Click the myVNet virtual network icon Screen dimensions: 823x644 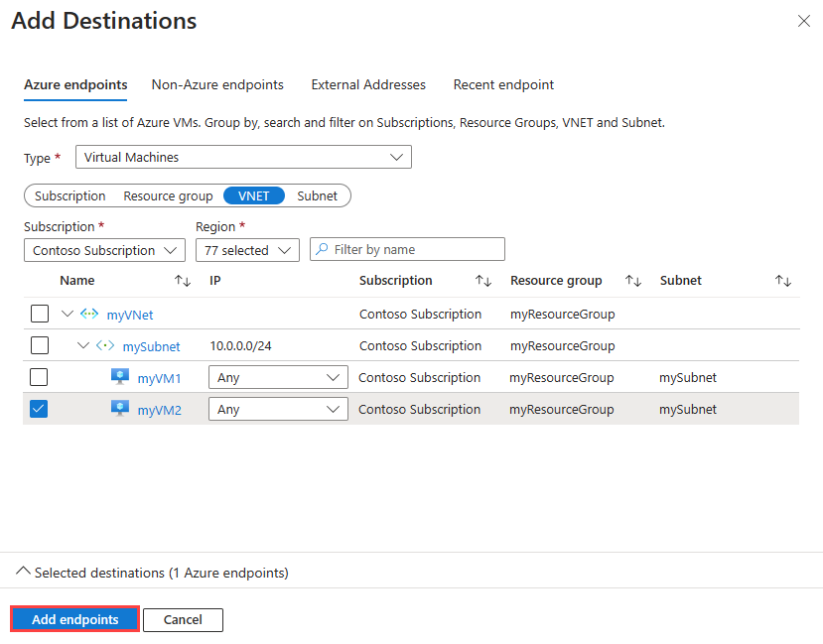[89, 315]
